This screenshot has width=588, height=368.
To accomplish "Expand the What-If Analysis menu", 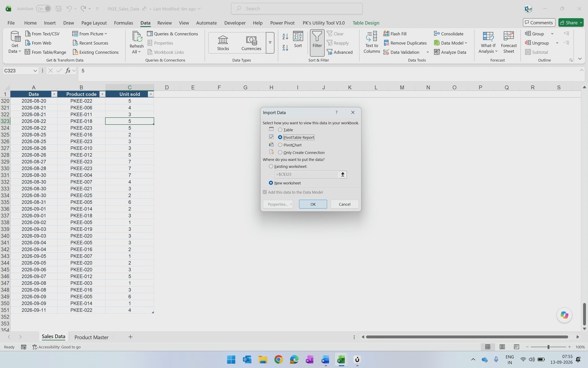I will (x=488, y=42).
